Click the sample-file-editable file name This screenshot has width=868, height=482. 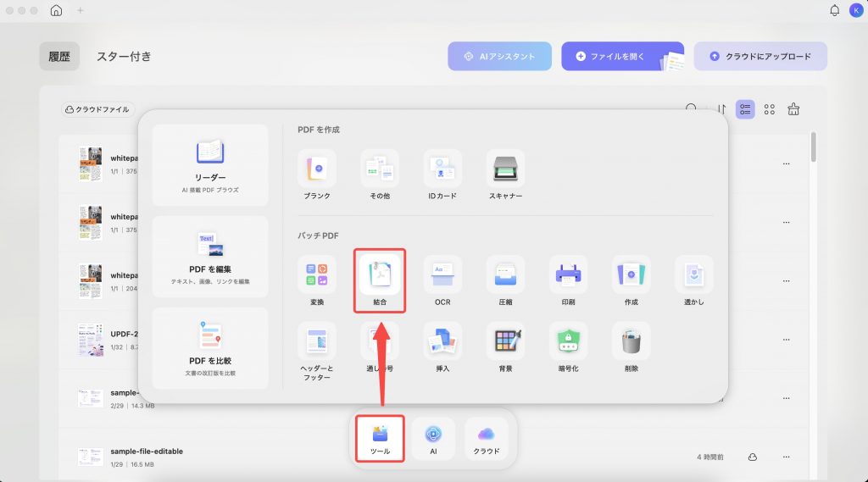point(147,451)
